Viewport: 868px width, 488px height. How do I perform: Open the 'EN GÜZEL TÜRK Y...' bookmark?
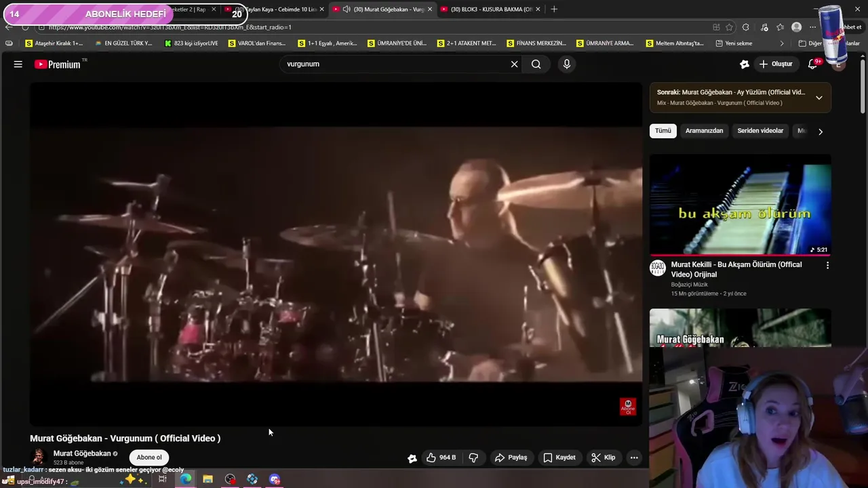click(x=123, y=43)
